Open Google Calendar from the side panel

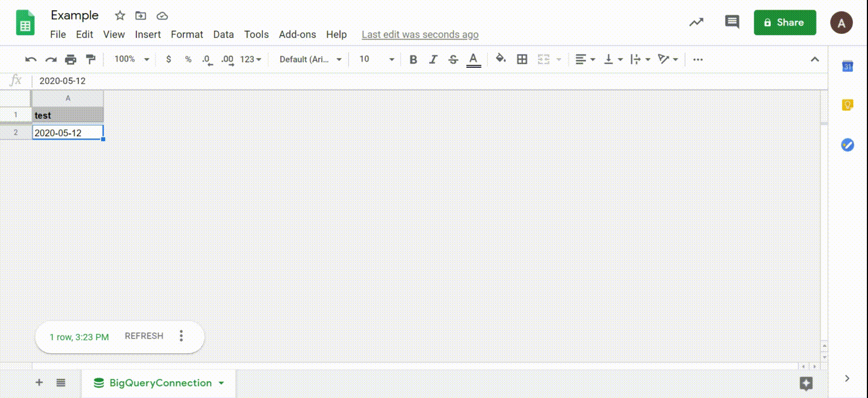(x=847, y=66)
